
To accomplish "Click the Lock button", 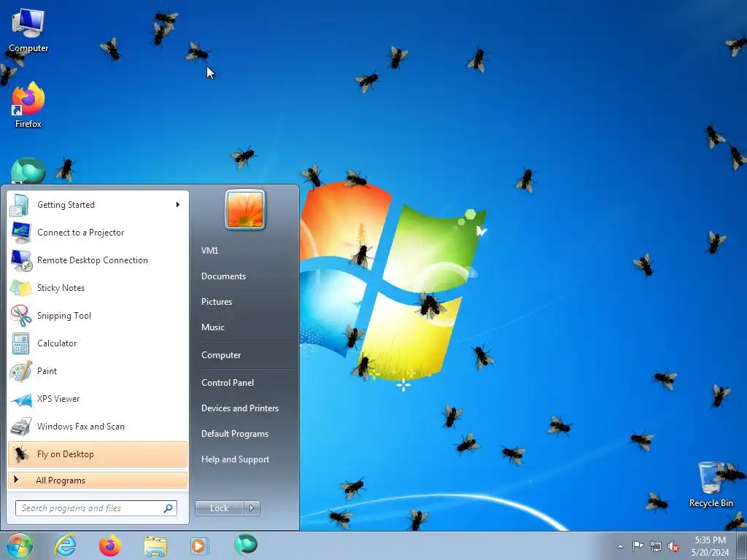I will pos(219,508).
